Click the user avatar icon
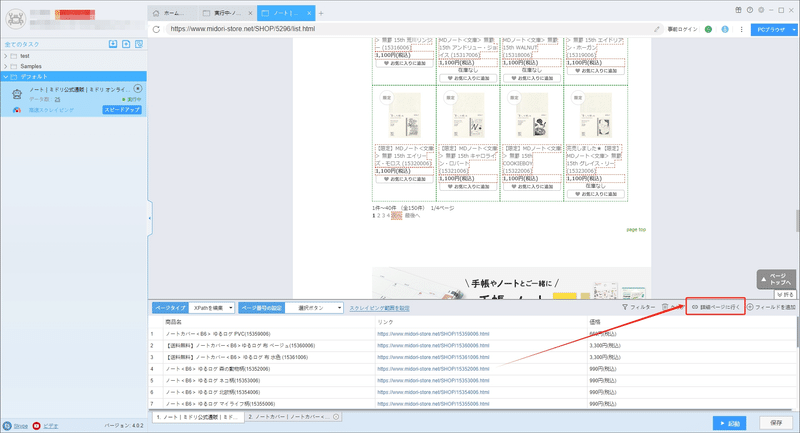The image size is (800, 433). [x=16, y=19]
